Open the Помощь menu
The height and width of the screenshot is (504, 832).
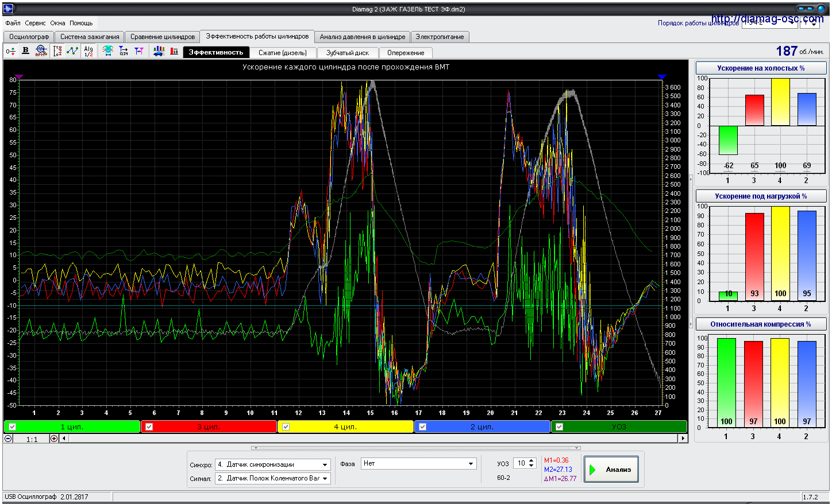[x=81, y=23]
